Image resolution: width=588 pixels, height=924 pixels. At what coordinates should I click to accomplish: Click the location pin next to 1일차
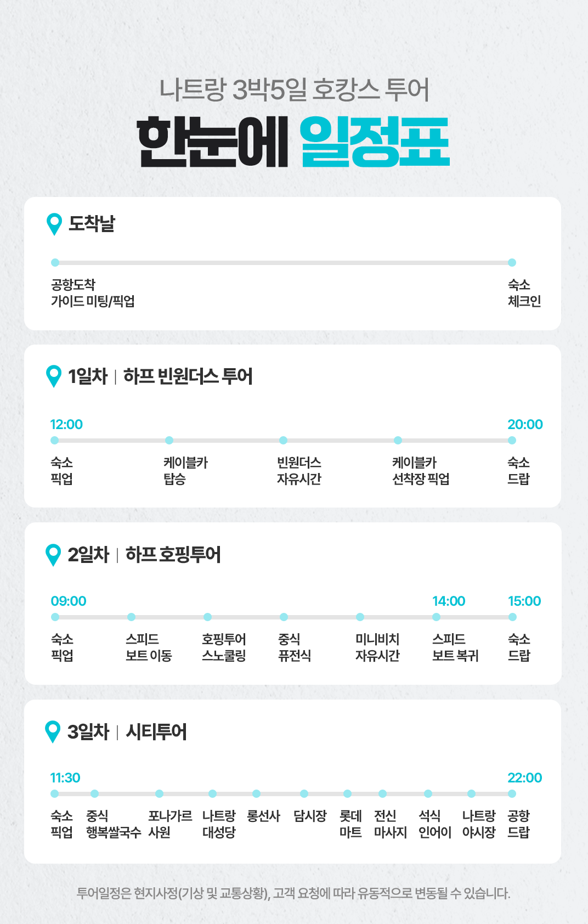tap(54, 376)
